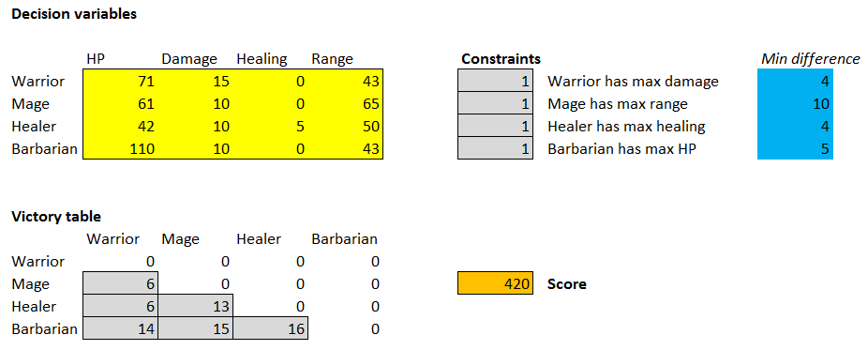Select Warrior HP cell showing 71
Image resolution: width=868 pixels, height=350 pixels.
coord(121,82)
